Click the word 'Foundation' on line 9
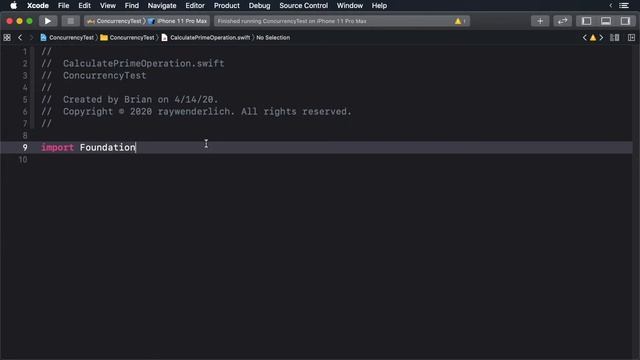Viewport: 640px width, 360px height. pyautogui.click(x=108, y=147)
